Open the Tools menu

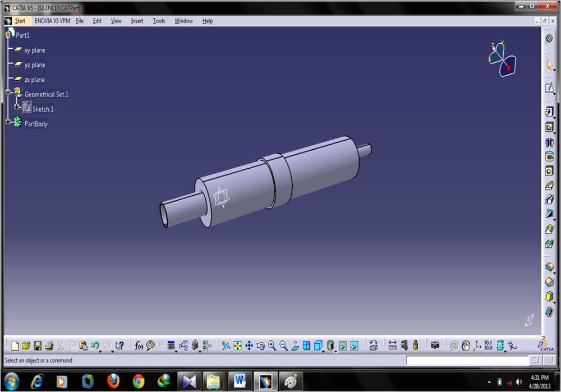159,21
